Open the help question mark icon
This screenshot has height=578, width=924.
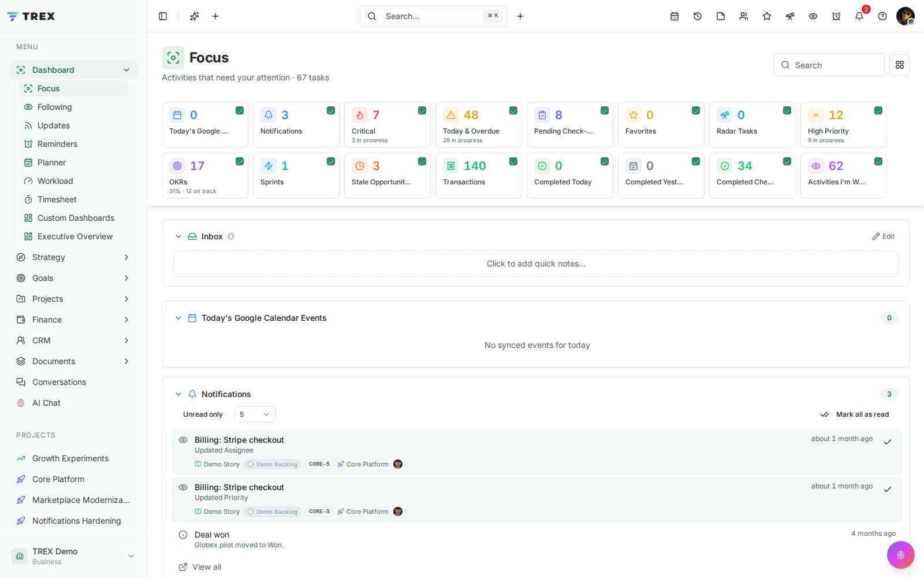coord(882,16)
